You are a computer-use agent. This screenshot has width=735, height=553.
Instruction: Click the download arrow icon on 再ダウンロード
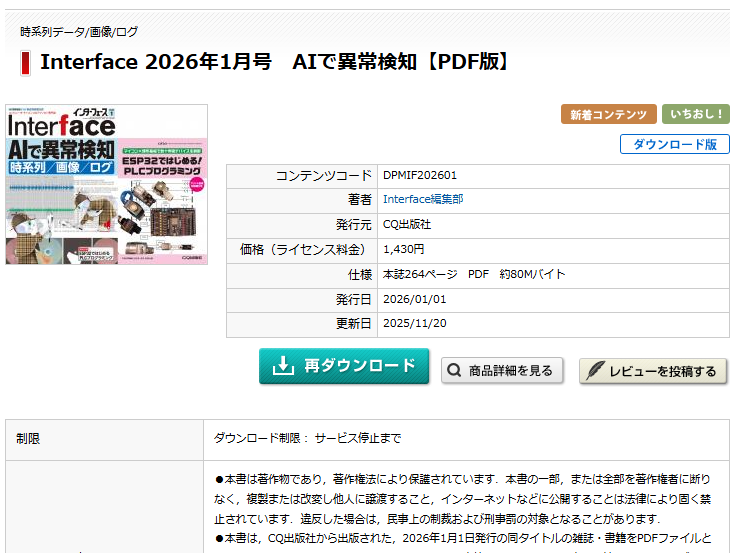coord(283,366)
